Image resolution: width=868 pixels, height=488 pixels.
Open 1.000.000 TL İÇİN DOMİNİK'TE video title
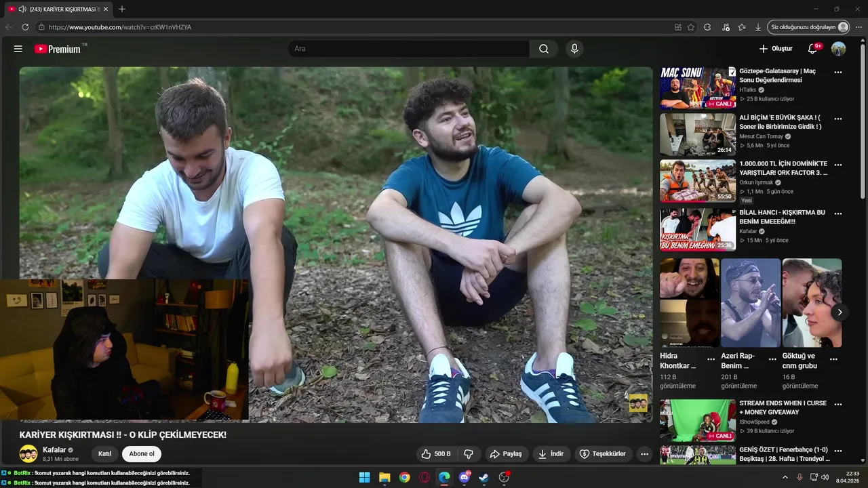tap(783, 168)
